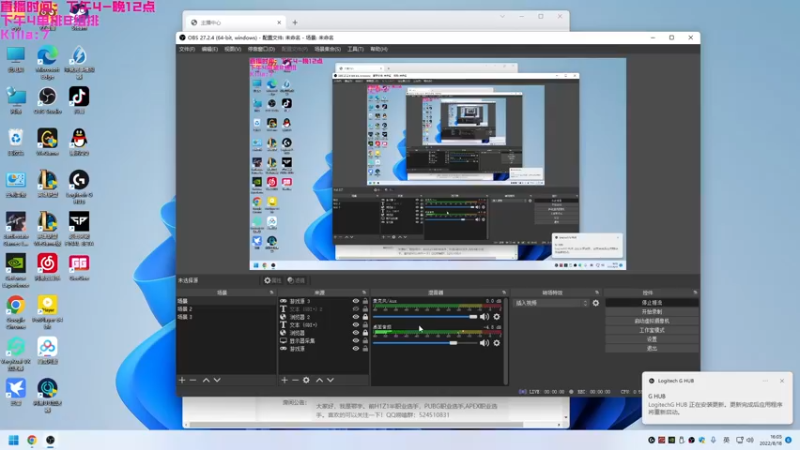800x450 pixels.
Task: Adjust 麦克风/Aux volume slider
Action: pos(426,317)
